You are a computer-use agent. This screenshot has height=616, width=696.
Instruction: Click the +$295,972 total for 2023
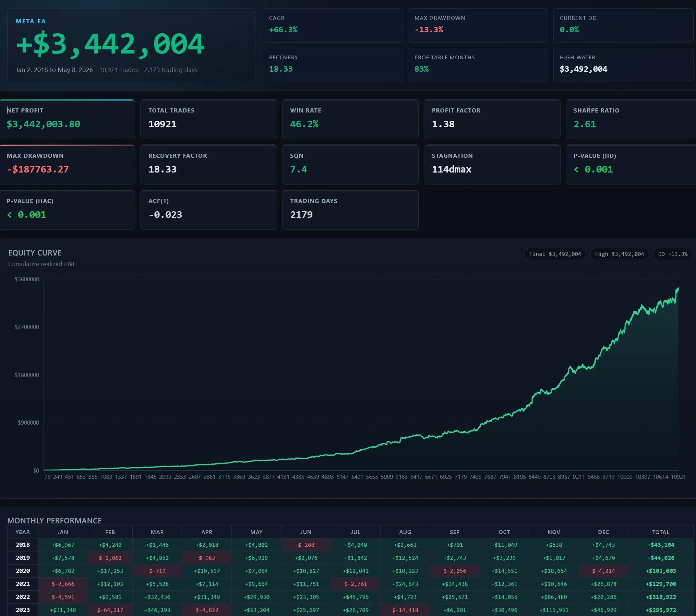click(x=661, y=610)
